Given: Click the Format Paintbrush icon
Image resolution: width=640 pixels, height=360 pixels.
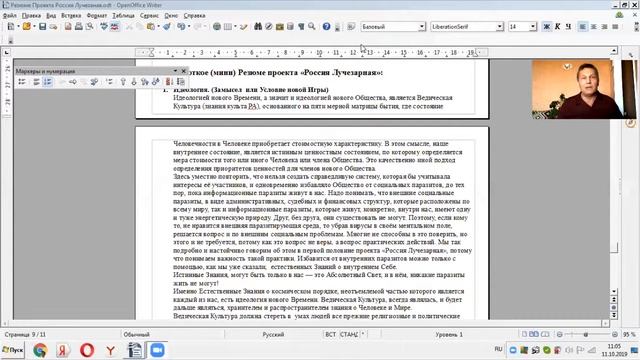Looking at the screenshot, I should tap(167, 27).
